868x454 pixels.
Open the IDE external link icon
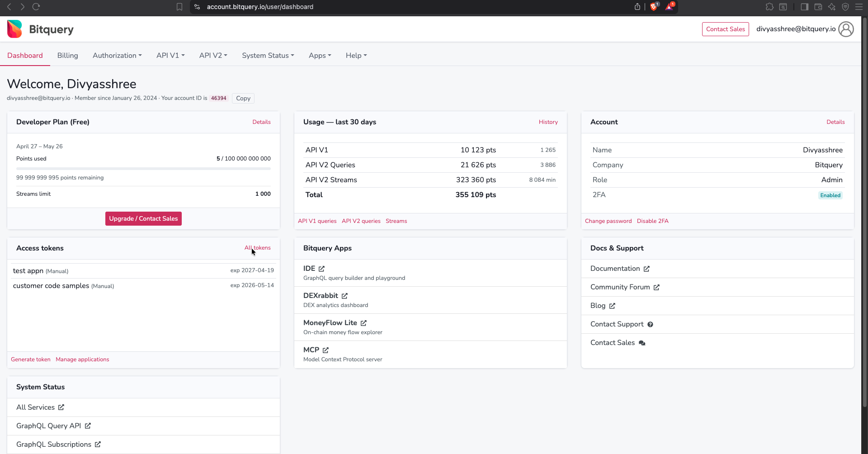pyautogui.click(x=322, y=268)
